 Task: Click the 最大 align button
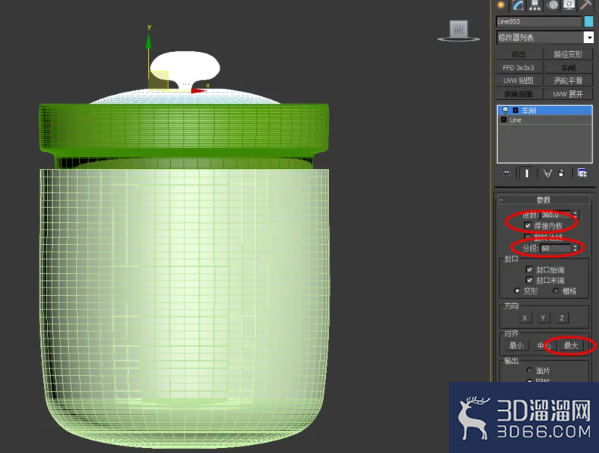(x=571, y=345)
